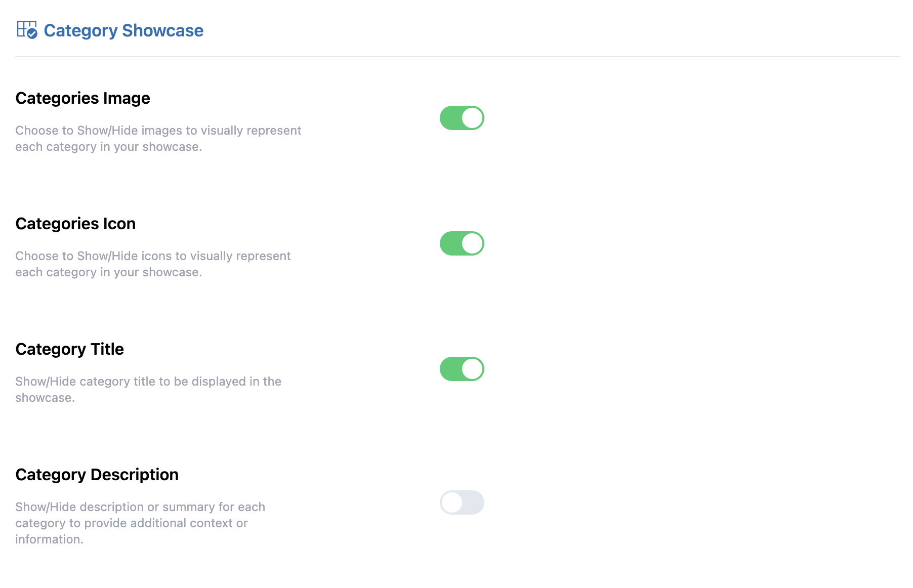This screenshot has width=913, height=588.
Task: Click the Category Title help text
Action: pyautogui.click(x=148, y=390)
